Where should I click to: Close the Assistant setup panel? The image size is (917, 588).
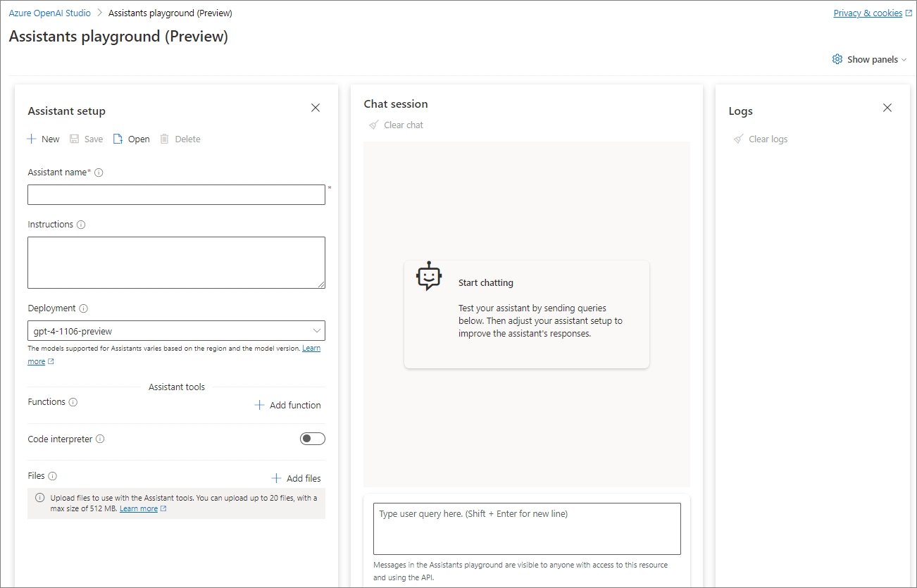click(x=316, y=108)
